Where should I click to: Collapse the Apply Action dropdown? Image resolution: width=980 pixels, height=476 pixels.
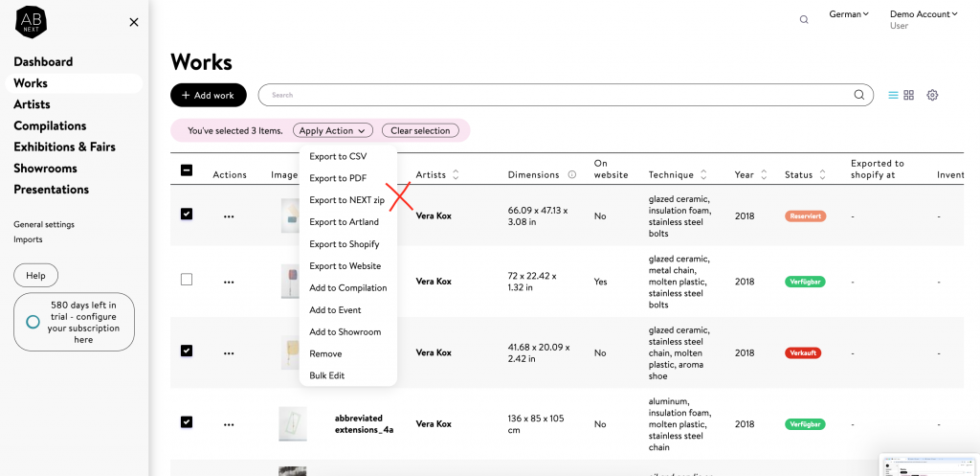332,130
